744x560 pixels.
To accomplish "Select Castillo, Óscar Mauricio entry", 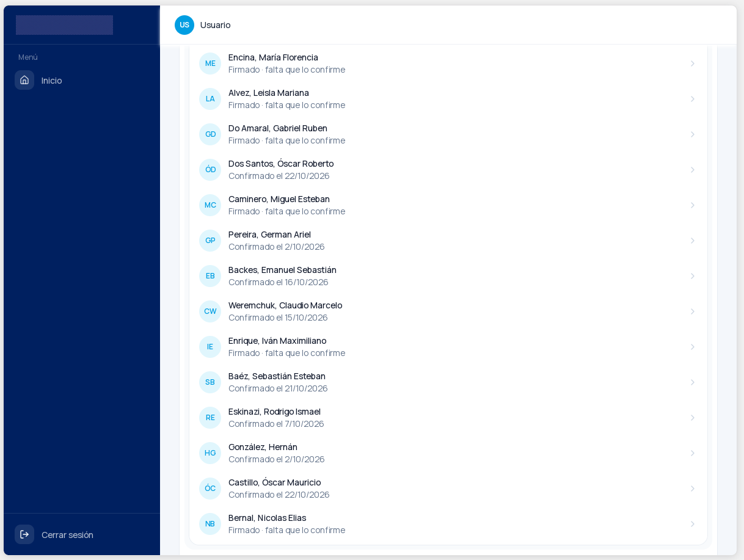I will tap(448, 489).
